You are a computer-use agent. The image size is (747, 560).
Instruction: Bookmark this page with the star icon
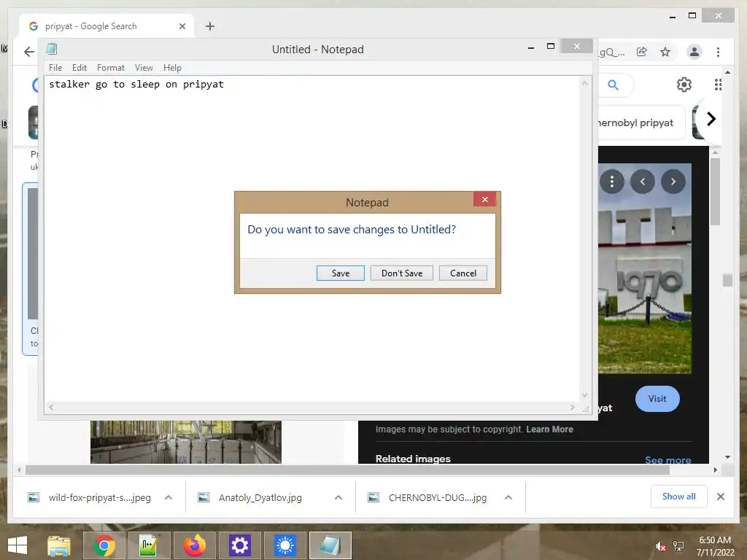(x=665, y=52)
